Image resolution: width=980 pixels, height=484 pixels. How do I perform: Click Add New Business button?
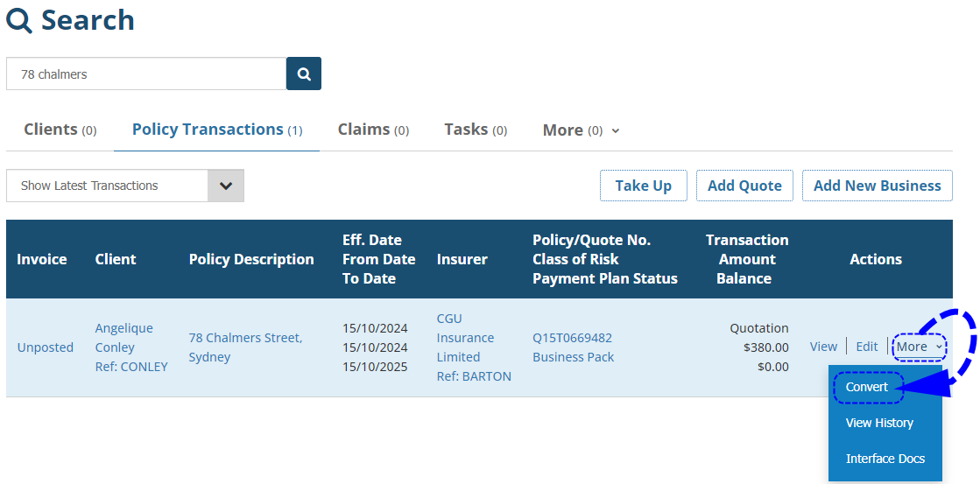pyautogui.click(x=877, y=186)
